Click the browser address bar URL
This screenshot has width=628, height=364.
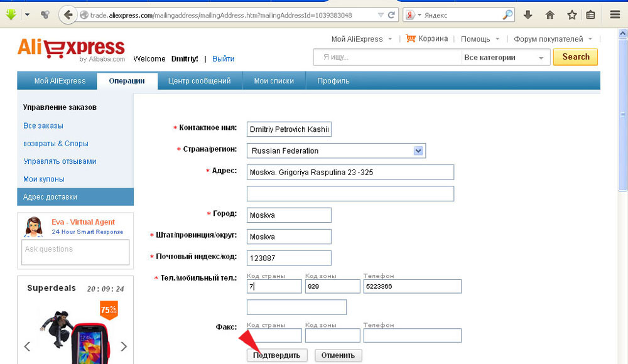[x=221, y=15]
